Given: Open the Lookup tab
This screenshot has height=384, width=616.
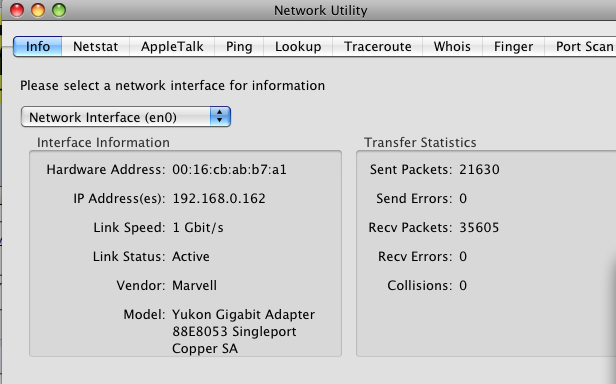Looking at the screenshot, I should tap(298, 46).
